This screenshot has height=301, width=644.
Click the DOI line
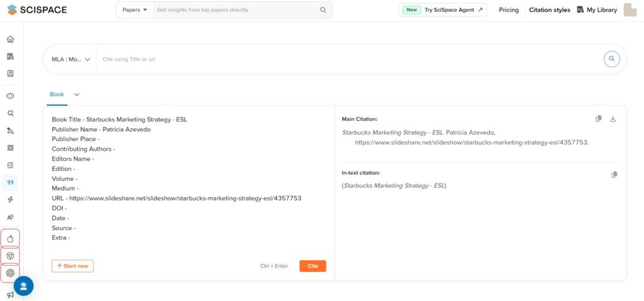click(x=59, y=208)
